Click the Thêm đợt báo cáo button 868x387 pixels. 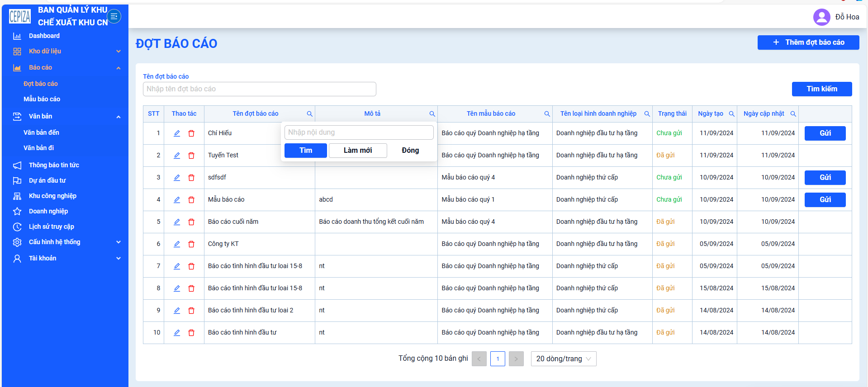[808, 42]
